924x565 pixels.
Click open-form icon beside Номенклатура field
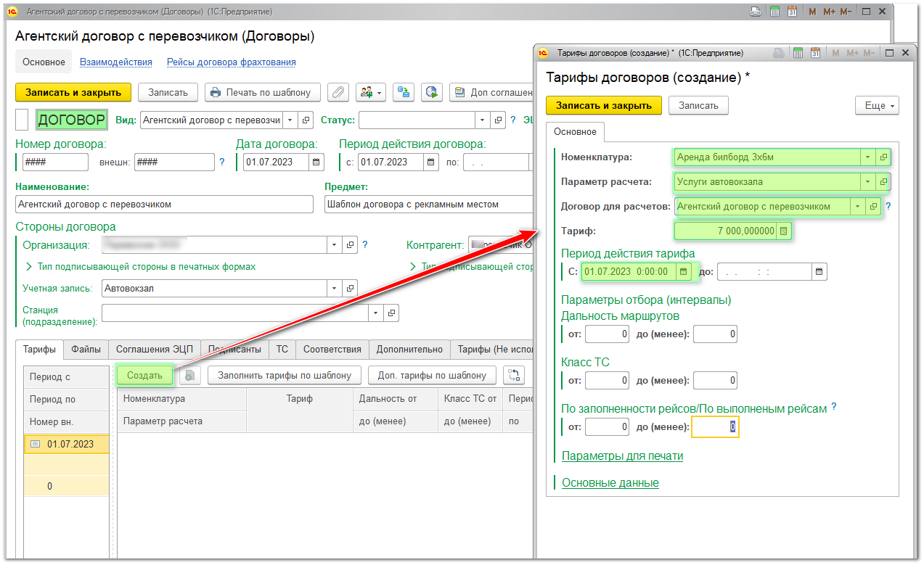883,157
